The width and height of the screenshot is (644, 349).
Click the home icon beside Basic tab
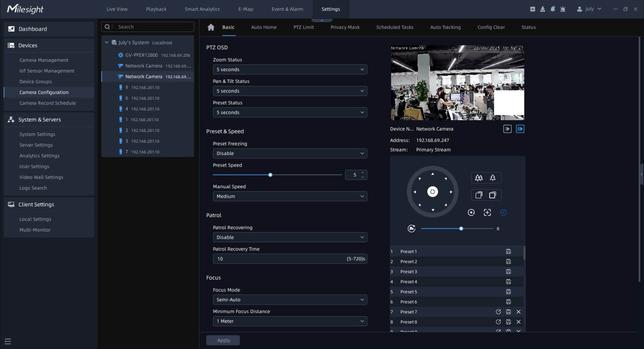click(x=211, y=27)
